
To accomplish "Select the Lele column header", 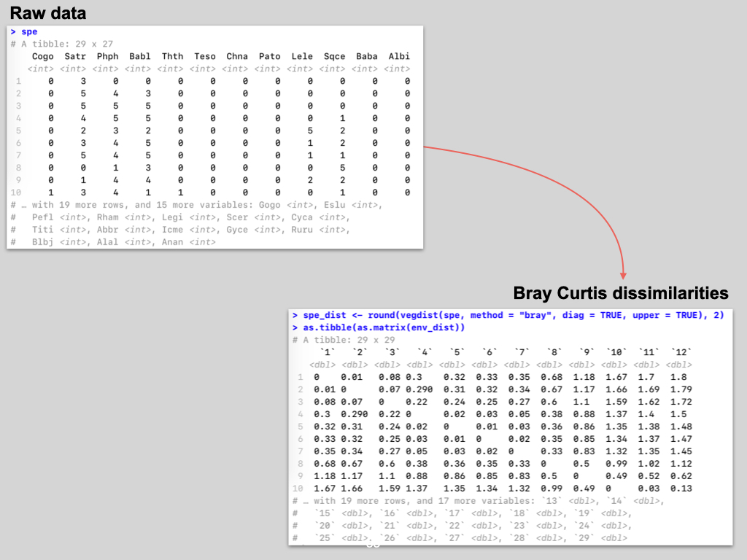I will point(301,56).
